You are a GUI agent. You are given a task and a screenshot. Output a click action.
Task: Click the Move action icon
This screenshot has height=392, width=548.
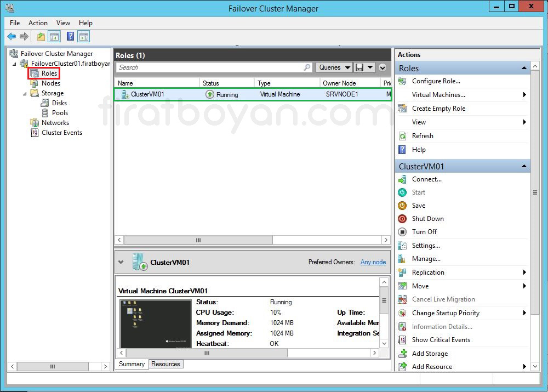[x=402, y=286]
